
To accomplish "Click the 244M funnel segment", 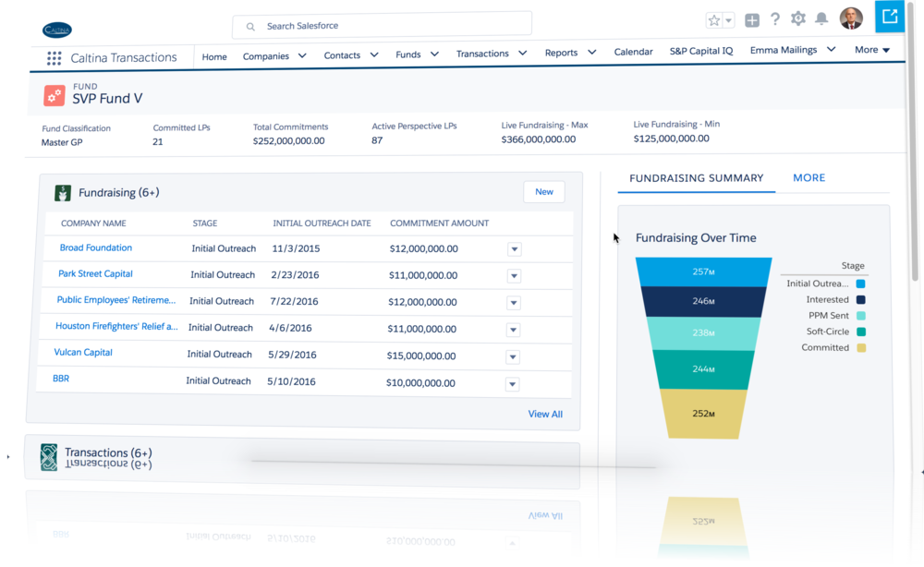I will coord(703,369).
